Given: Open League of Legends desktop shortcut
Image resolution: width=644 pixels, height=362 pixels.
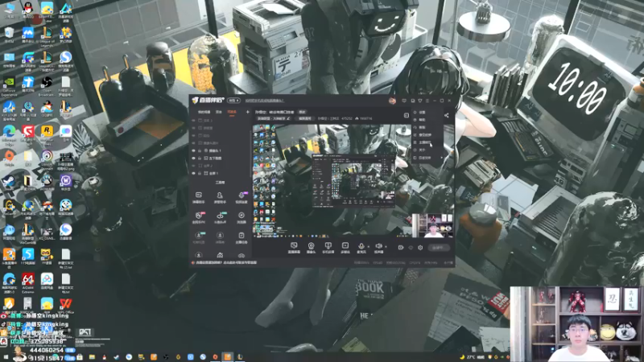Looking at the screenshot, I should click(47, 38).
